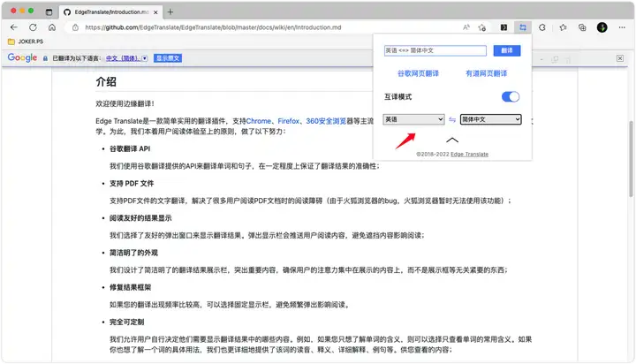This screenshot has width=636, height=364.
Task: Click the black extension icon left of Edge Translate
Action: pyautogui.click(x=503, y=27)
